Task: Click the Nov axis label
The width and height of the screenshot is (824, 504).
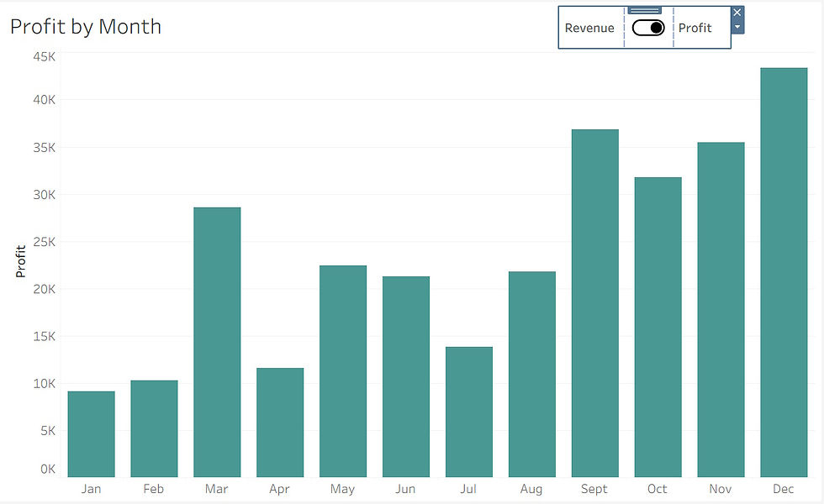Action: pyautogui.click(x=721, y=489)
